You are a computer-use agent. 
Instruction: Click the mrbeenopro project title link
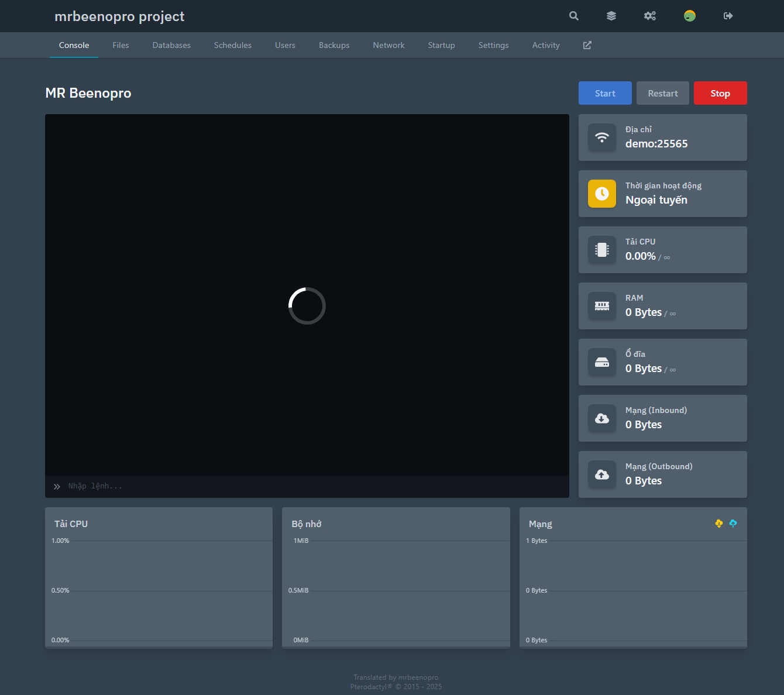pos(119,16)
